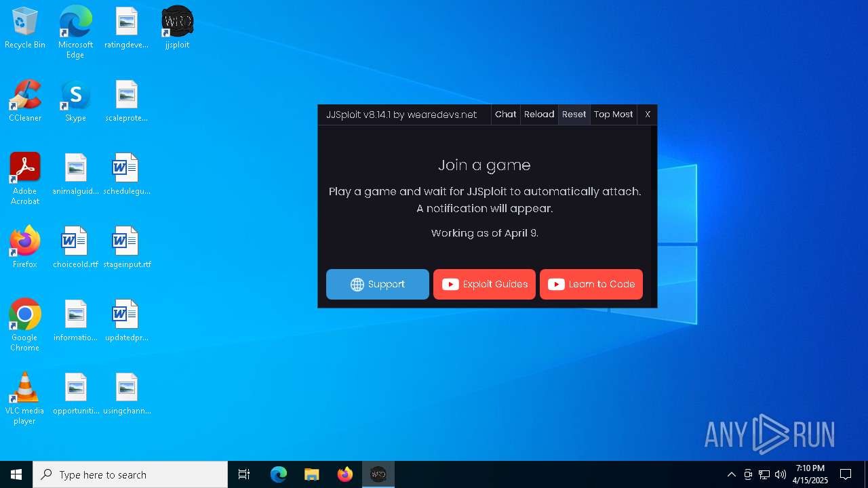Select the scaleprote... file icon
868x488 pixels.
pos(126,102)
